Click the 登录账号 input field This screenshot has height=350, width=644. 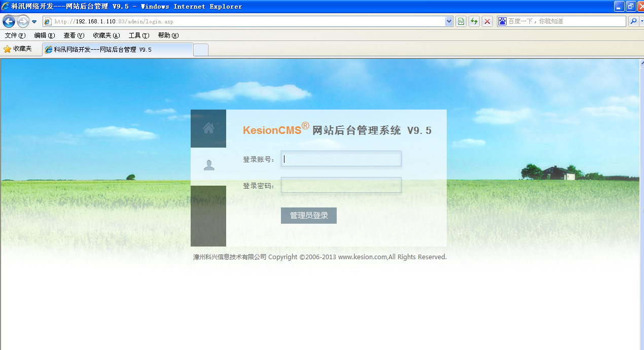341,159
